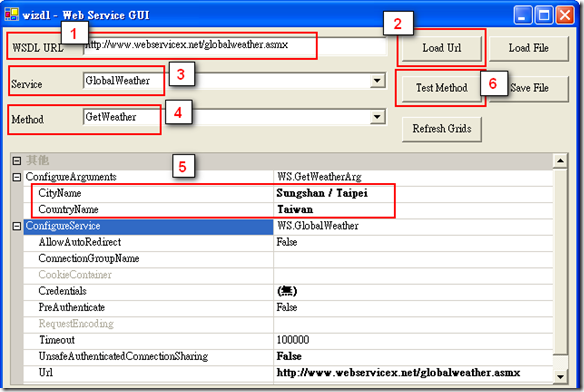Select the Url property row label
The width and height of the screenshot is (584, 392).
(45, 373)
